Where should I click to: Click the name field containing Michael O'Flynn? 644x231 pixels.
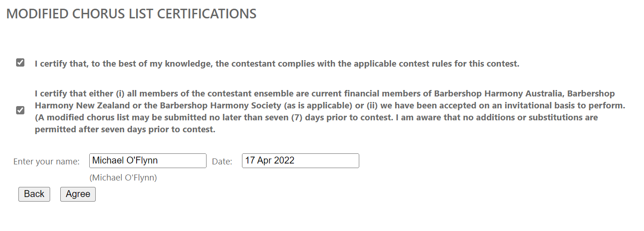(x=148, y=161)
